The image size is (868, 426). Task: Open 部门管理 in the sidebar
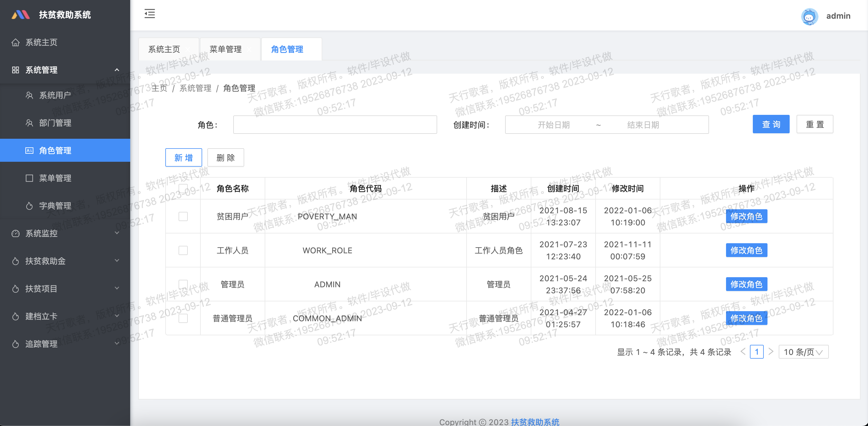coord(65,123)
